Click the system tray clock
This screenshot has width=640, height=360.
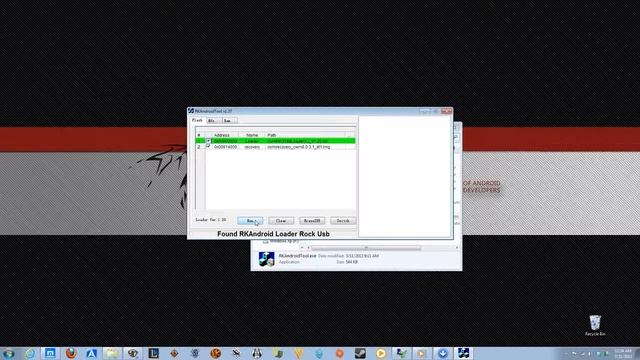click(623, 354)
